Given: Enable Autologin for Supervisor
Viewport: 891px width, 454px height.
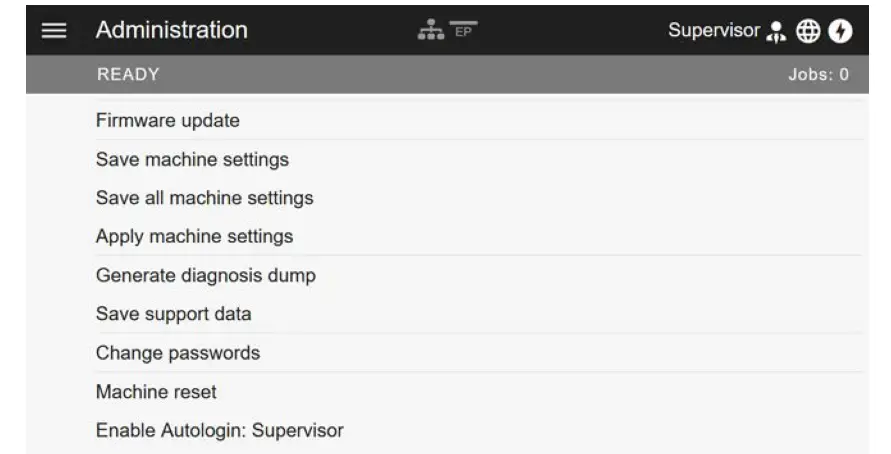Looking at the screenshot, I should [x=219, y=431].
